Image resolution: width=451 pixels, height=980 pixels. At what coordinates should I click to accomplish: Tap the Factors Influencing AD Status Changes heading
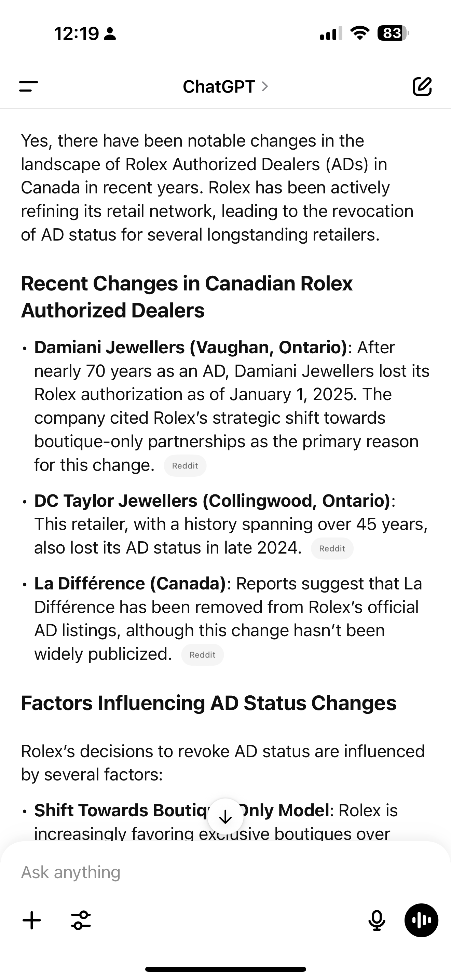click(209, 703)
